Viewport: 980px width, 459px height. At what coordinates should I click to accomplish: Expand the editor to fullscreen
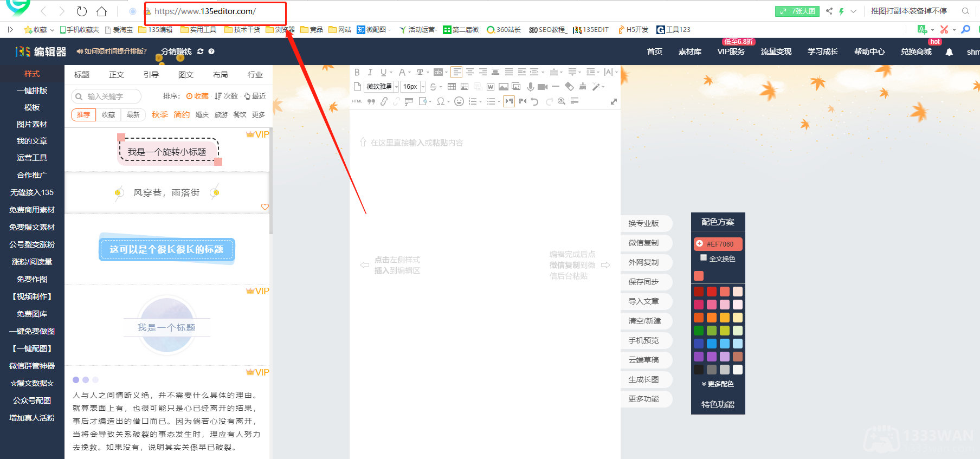click(x=614, y=101)
